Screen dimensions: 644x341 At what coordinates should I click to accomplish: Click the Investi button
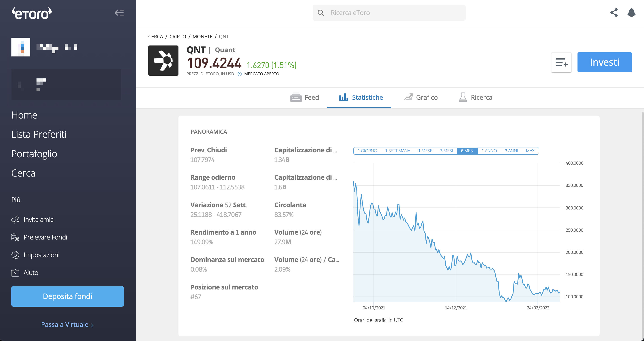pyautogui.click(x=605, y=62)
